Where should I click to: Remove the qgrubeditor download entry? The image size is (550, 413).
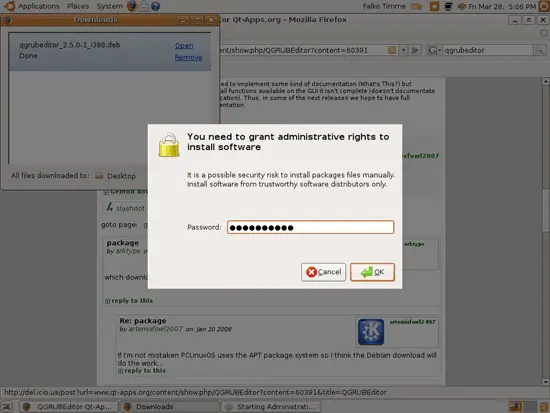point(188,57)
